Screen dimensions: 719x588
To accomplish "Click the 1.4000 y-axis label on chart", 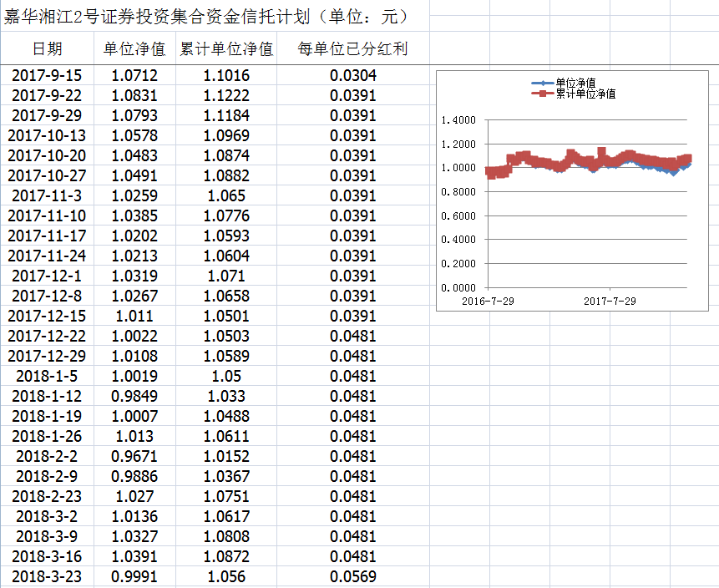I will [x=457, y=120].
